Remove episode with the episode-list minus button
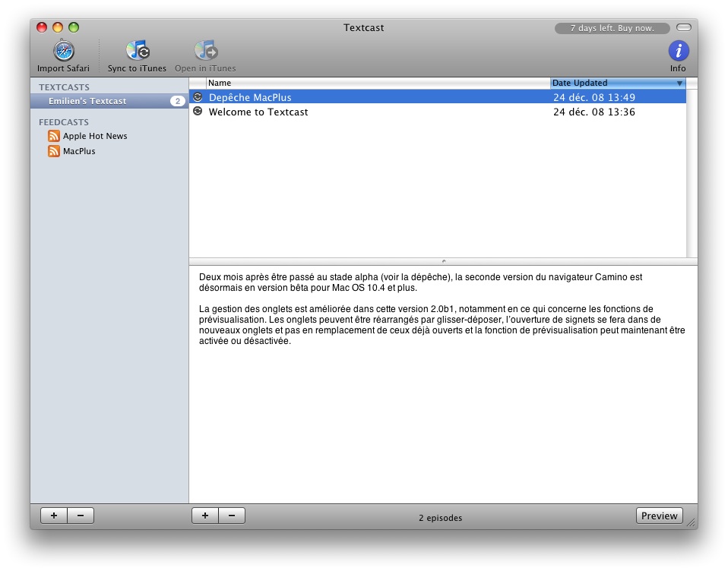Viewport: 728px width, 571px height. pyautogui.click(x=232, y=516)
